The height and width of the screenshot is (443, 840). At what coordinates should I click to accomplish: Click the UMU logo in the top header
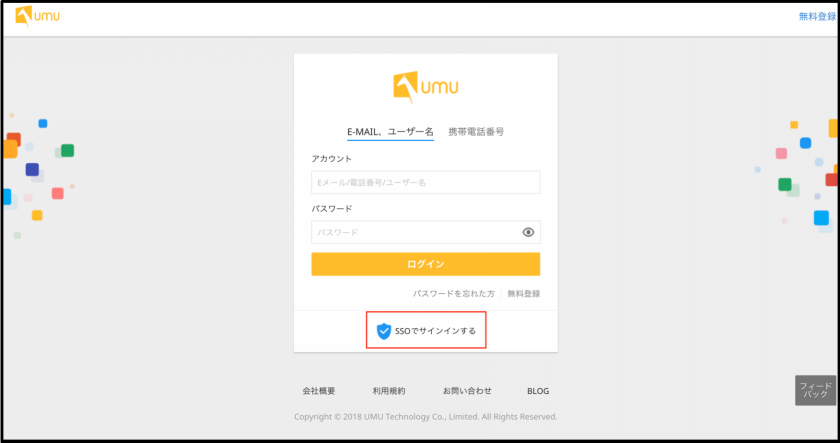(38, 17)
